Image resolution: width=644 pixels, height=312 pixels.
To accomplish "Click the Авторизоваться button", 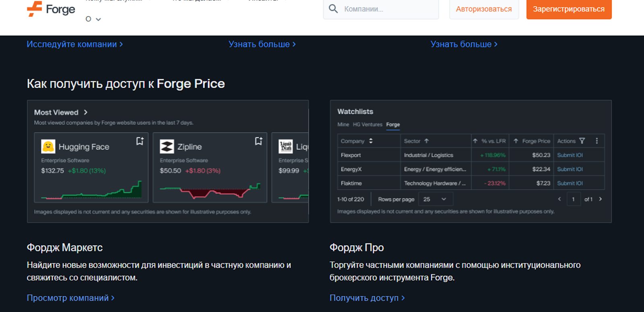I will tap(484, 9).
